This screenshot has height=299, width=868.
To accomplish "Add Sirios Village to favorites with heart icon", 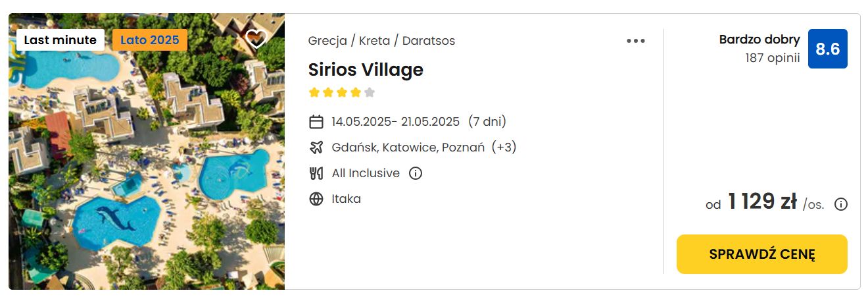I will [256, 39].
